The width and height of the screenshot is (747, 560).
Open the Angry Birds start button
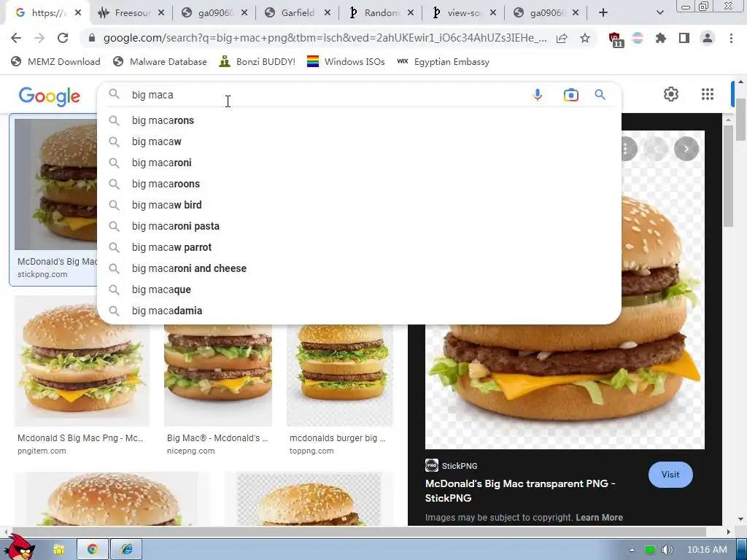tap(19, 547)
